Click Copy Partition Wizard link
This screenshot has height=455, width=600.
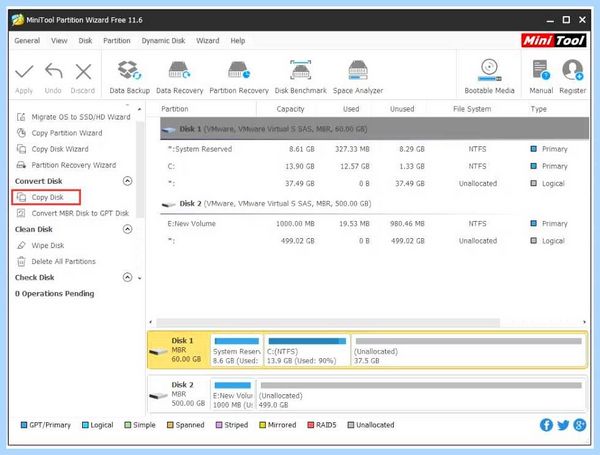click(x=67, y=133)
